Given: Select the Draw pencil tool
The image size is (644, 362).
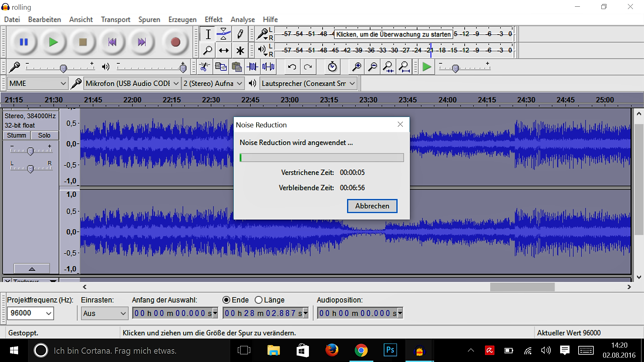Looking at the screenshot, I should 240,34.
